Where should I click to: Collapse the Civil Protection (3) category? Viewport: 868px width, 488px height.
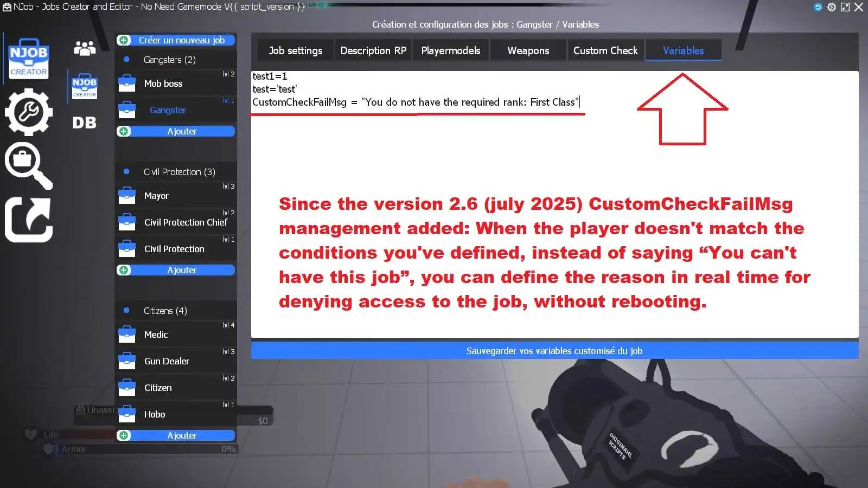point(175,171)
